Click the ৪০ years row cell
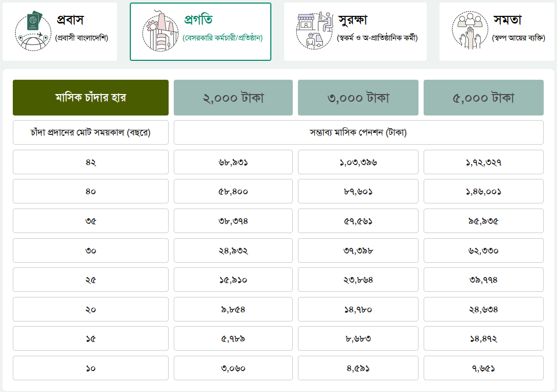557x392 pixels. pyautogui.click(x=90, y=191)
